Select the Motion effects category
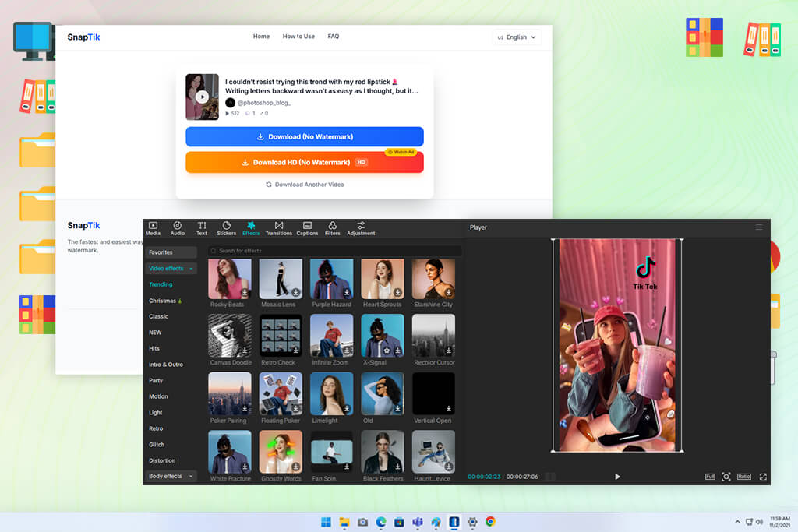The height and width of the screenshot is (532, 798). pyautogui.click(x=157, y=396)
